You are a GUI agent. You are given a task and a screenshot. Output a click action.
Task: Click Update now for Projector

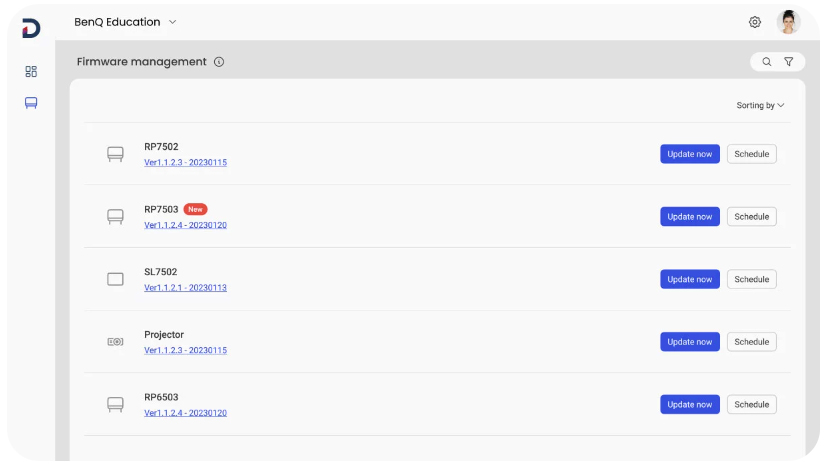click(x=689, y=342)
